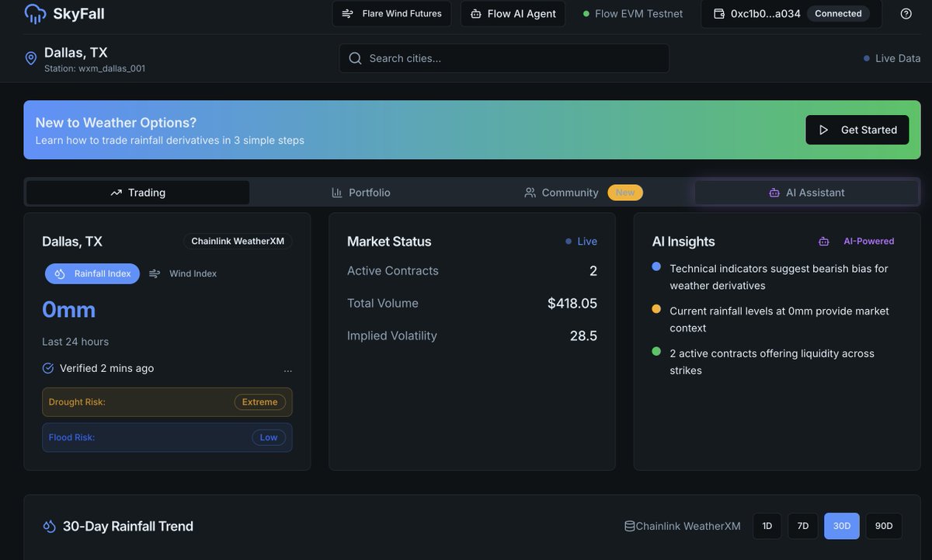Viewport: 932px width, 560px height.
Task: Click the Extreme drought risk badge
Action: coord(260,402)
